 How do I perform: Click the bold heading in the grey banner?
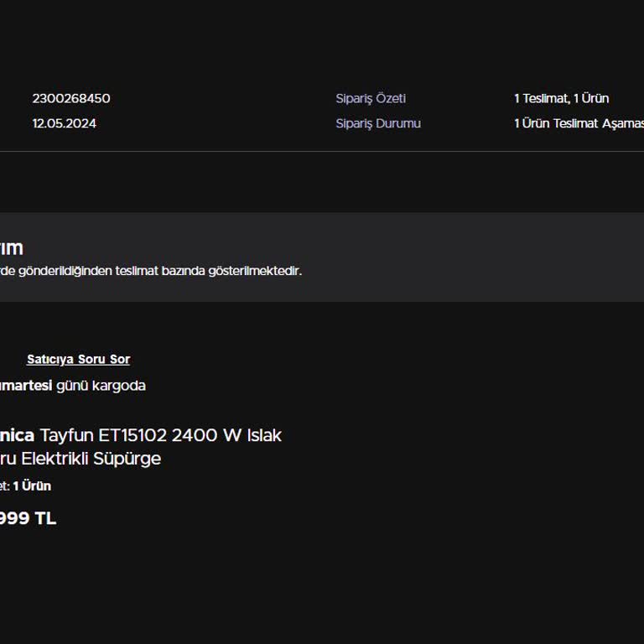coord(12,248)
